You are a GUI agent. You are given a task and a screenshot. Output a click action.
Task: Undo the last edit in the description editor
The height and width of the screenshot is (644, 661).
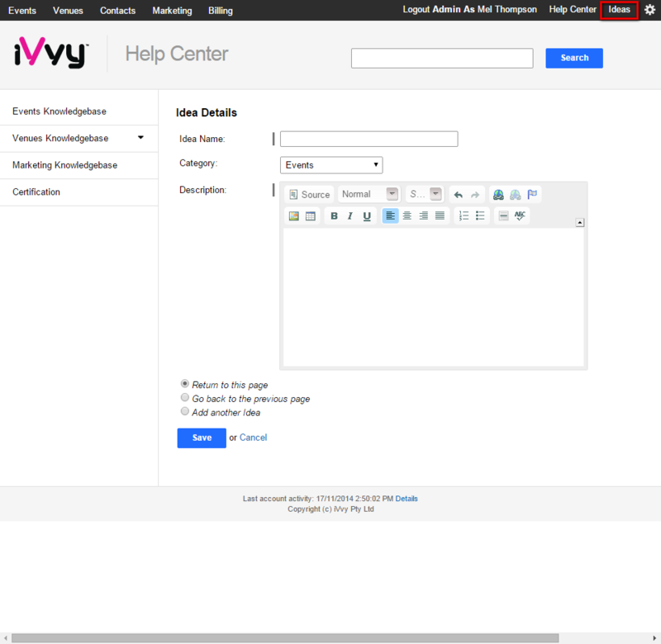(459, 195)
